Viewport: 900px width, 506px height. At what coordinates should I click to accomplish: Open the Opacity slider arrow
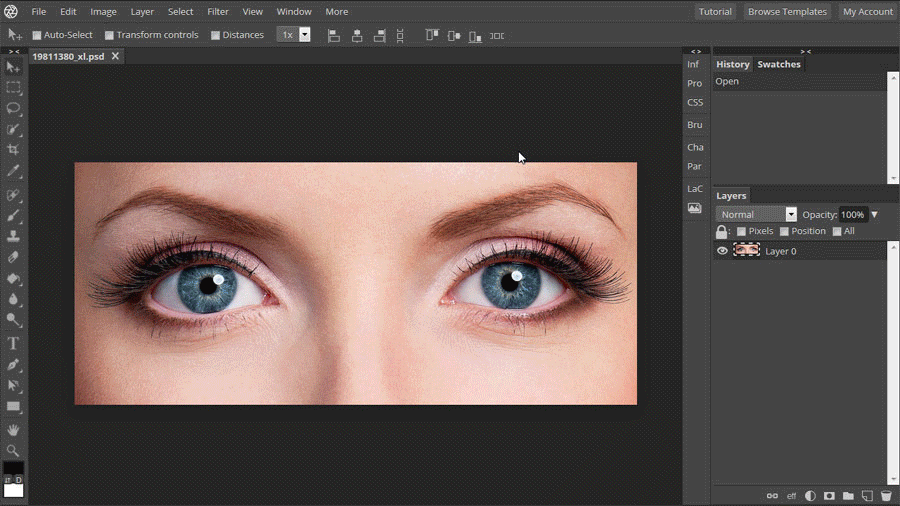(x=874, y=214)
